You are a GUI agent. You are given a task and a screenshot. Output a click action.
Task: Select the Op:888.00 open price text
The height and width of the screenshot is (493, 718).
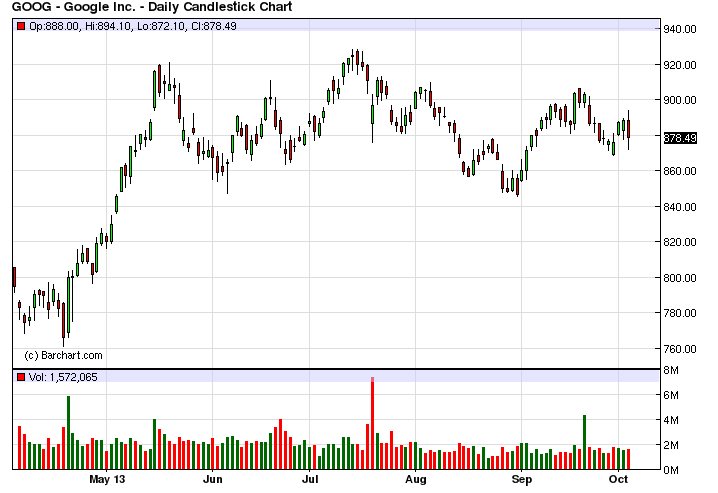[x=54, y=26]
